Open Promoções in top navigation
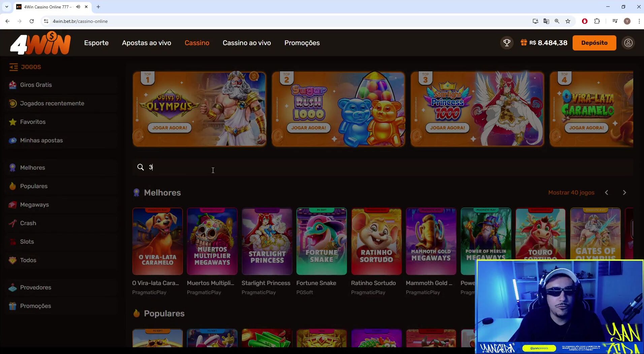 point(302,43)
